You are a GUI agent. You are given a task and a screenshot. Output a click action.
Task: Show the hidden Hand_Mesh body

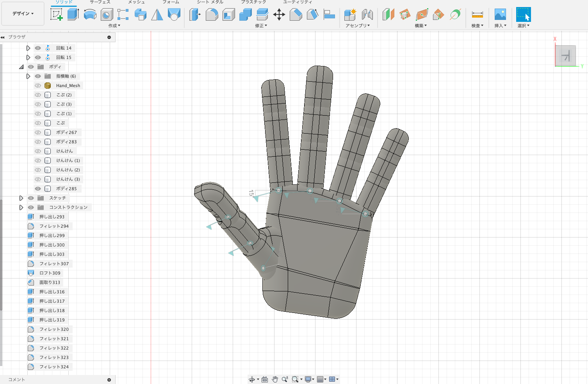pyautogui.click(x=38, y=86)
